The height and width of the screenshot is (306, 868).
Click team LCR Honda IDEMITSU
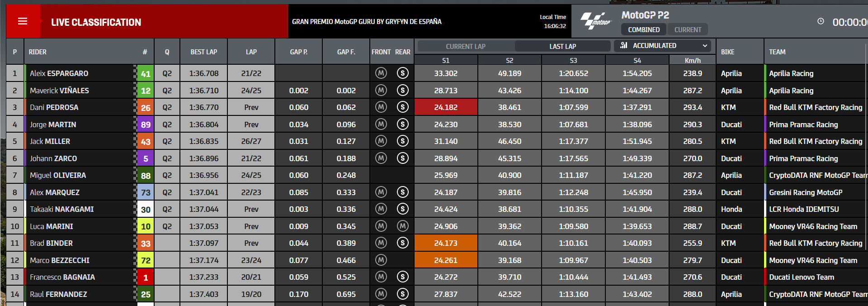coord(804,209)
